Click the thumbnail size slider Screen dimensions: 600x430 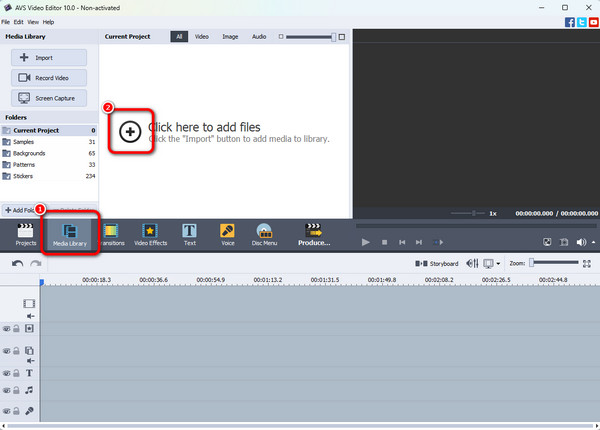click(x=311, y=37)
